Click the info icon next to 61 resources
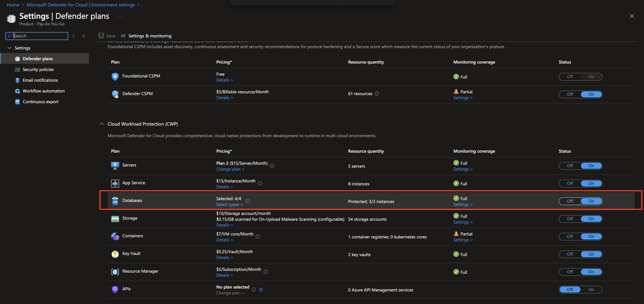644x304 pixels. [x=377, y=94]
